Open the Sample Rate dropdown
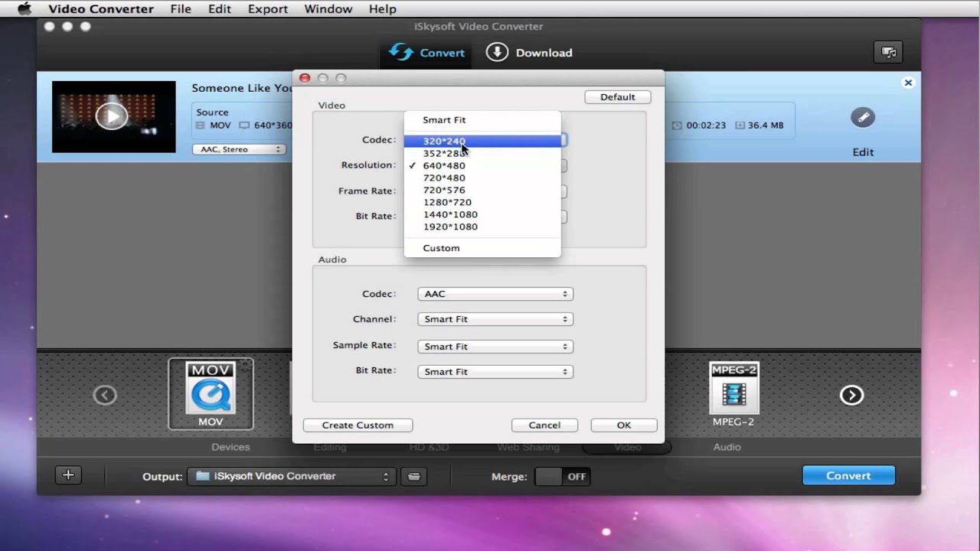Screen dimensions: 980x551 coord(495,347)
